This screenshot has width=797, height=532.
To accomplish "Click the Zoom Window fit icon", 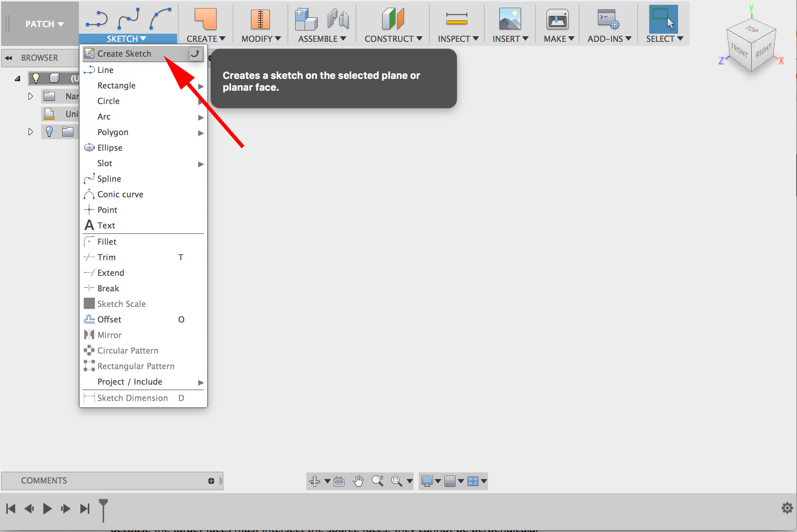I will point(397,481).
